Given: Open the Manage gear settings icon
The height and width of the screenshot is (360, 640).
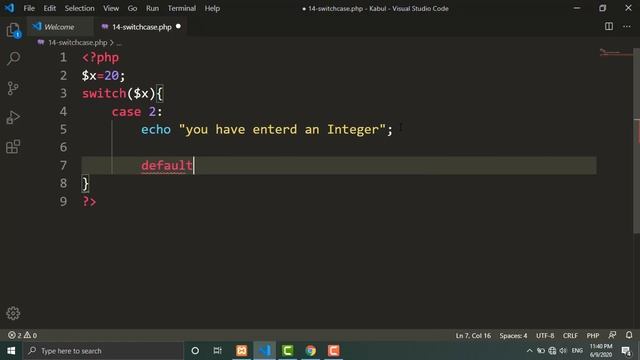Looking at the screenshot, I should 13,313.
